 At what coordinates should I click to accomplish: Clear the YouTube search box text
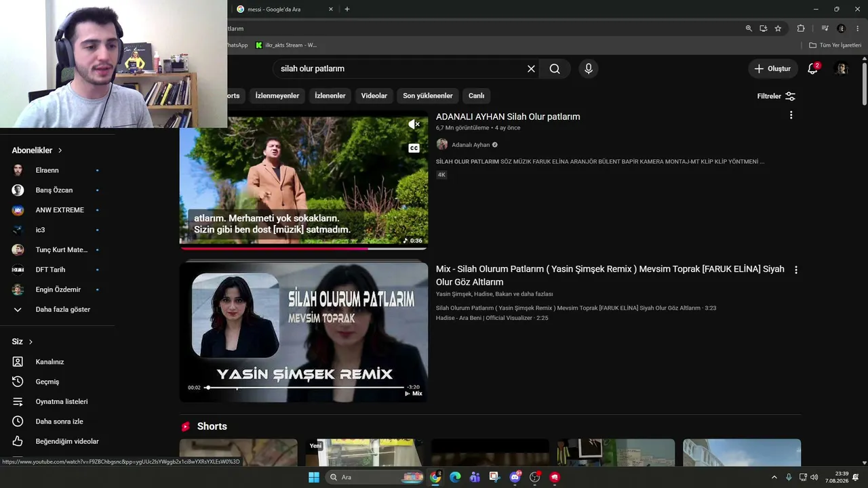(x=531, y=68)
